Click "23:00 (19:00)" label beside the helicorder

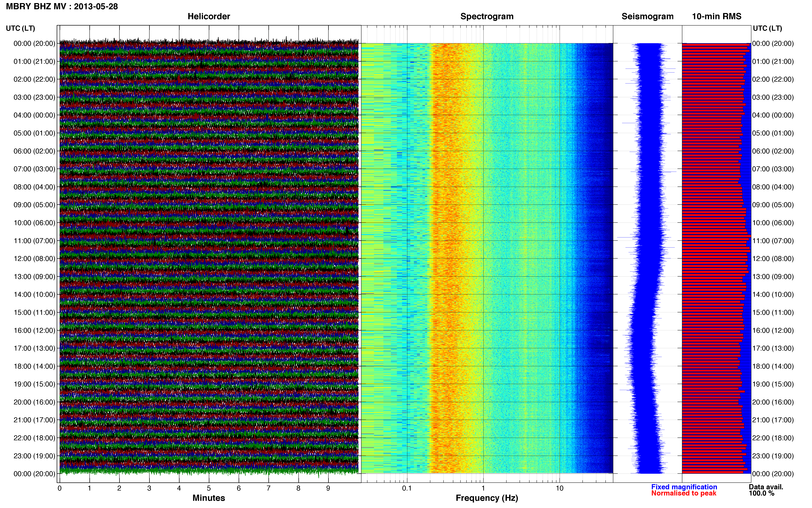(x=34, y=456)
